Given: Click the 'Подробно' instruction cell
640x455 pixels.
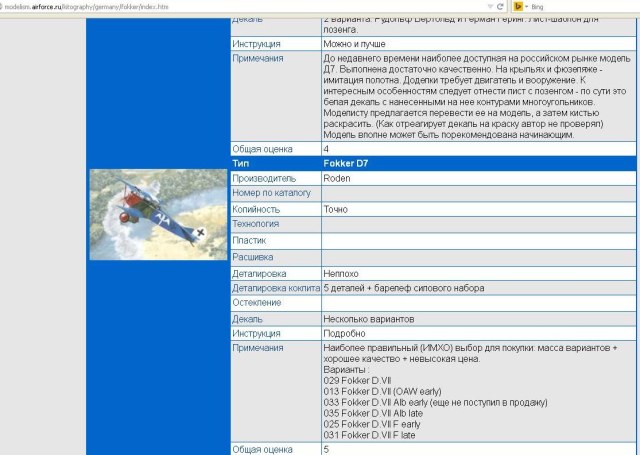Looking at the screenshot, I should coord(346,333).
